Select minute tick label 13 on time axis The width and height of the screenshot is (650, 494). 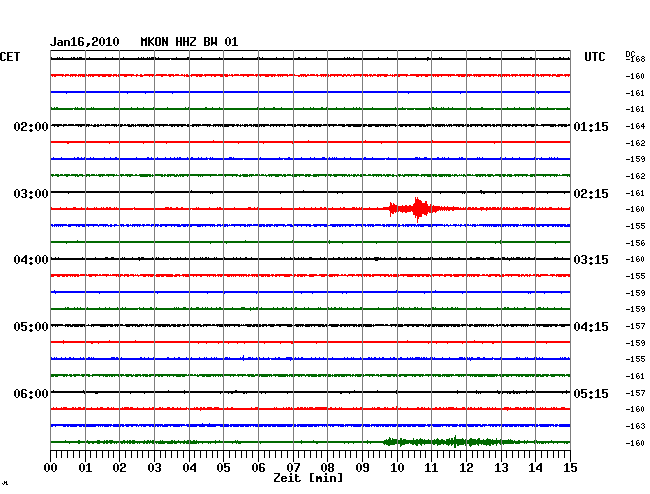coord(501,467)
